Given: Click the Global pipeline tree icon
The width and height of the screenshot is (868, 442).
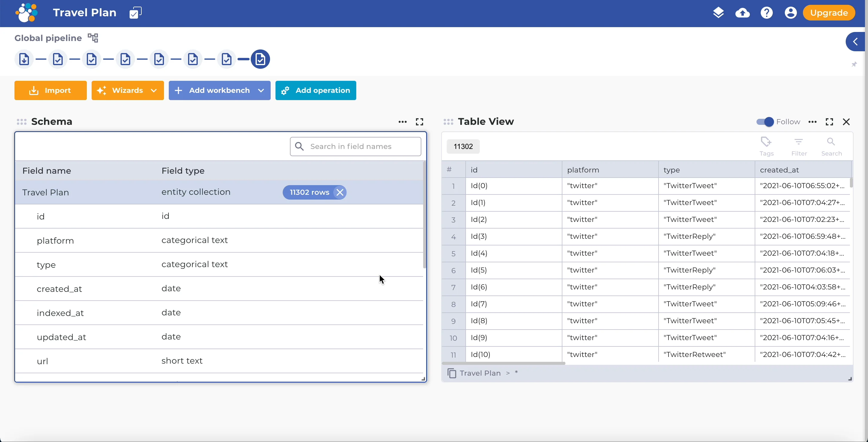Looking at the screenshot, I should click(93, 38).
